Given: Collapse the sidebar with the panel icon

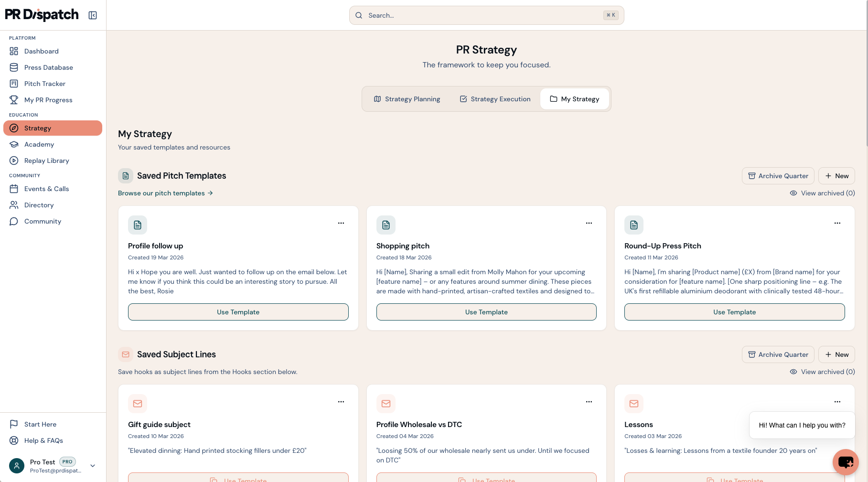Looking at the screenshot, I should 93,15.
